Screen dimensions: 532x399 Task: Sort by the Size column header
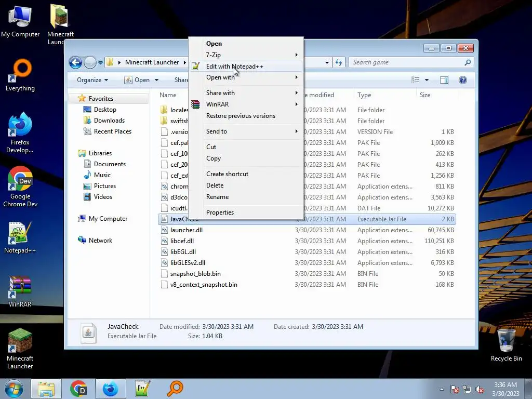[x=425, y=95]
